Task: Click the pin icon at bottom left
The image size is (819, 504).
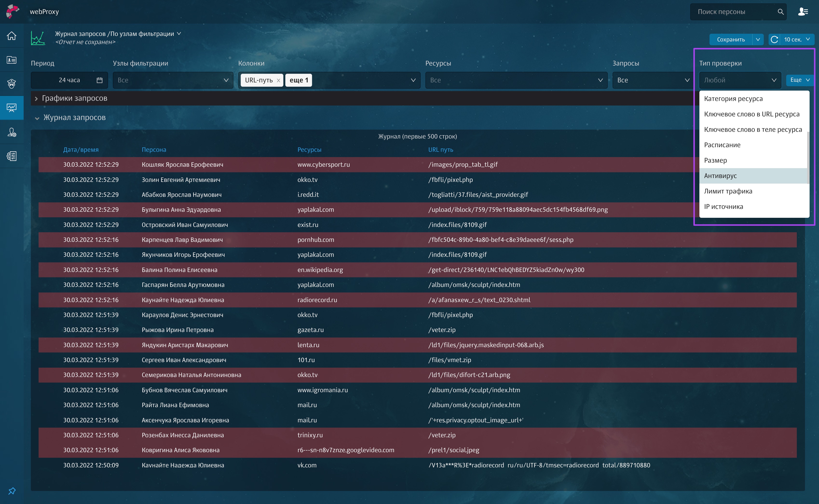Action: (12, 491)
